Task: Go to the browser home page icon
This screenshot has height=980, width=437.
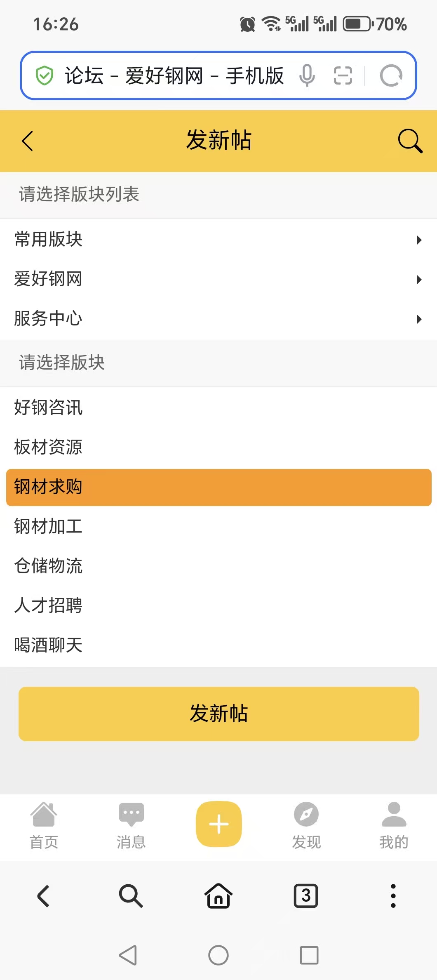Action: tap(218, 896)
